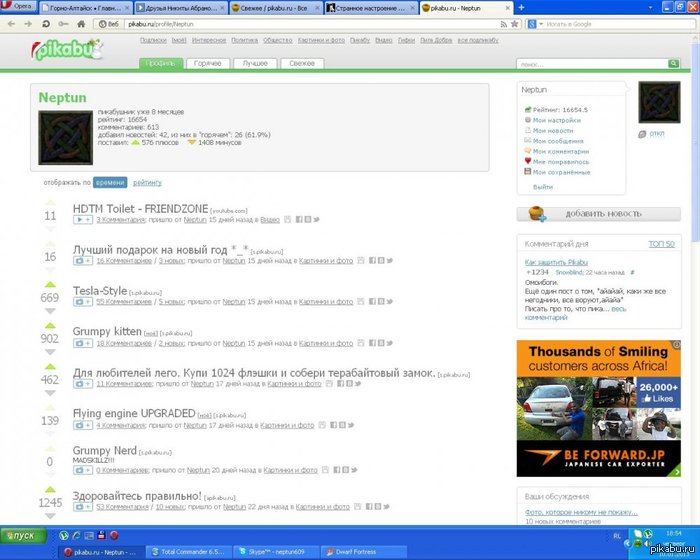Switch to the Свежее tab
This screenshot has width=700, height=560.
(x=301, y=64)
